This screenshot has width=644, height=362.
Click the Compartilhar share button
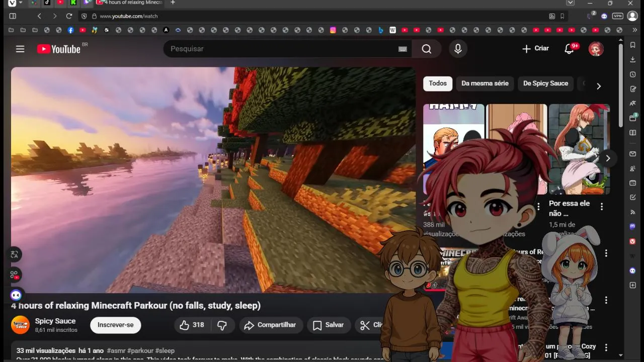[271, 325]
